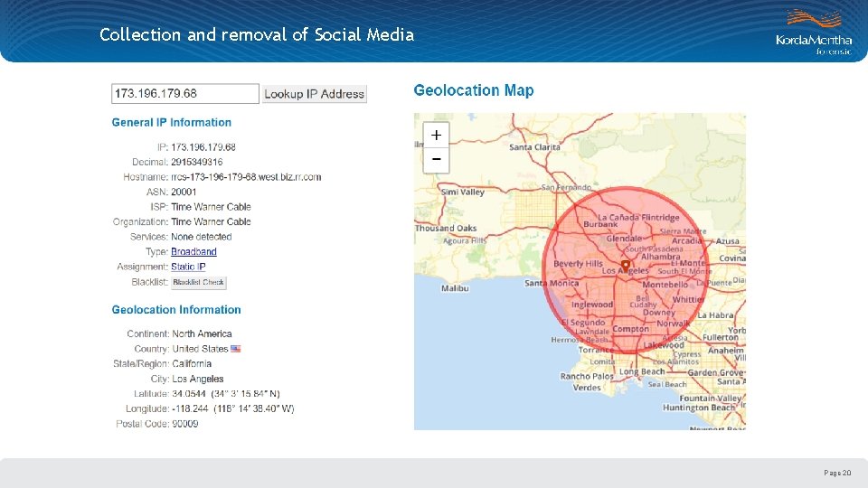Click the Blacklist Check button

click(198, 282)
